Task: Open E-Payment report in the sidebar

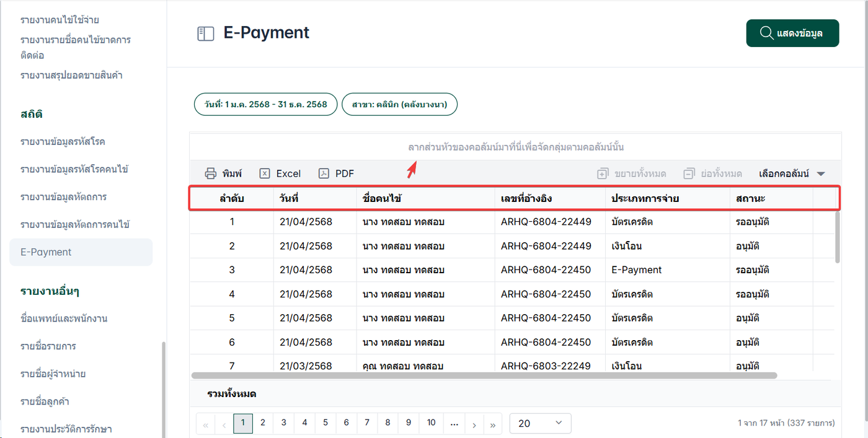Action: 46,252
